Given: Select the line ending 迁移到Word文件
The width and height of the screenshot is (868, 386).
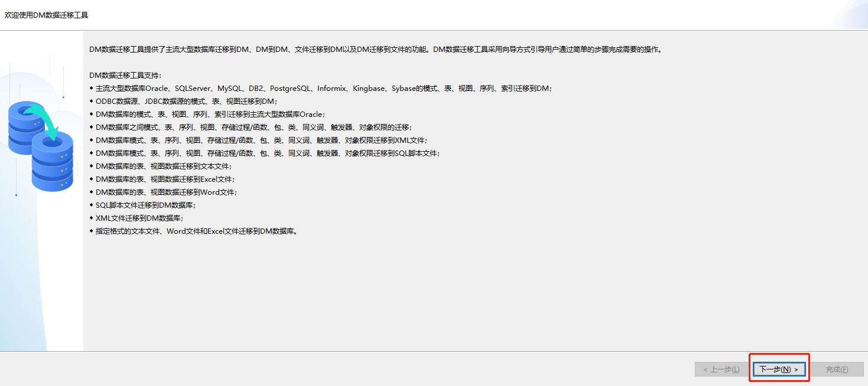Looking at the screenshot, I should 163,192.
